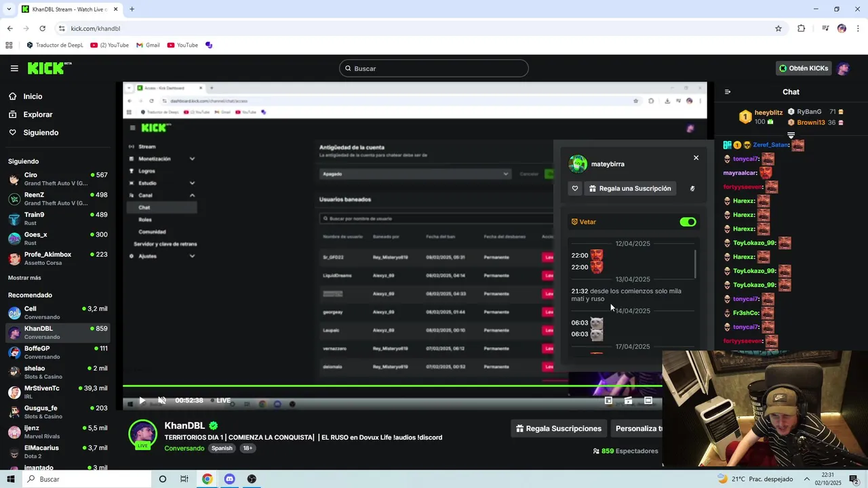Open the user avatar beside Obtén KICKs

pos(843,68)
